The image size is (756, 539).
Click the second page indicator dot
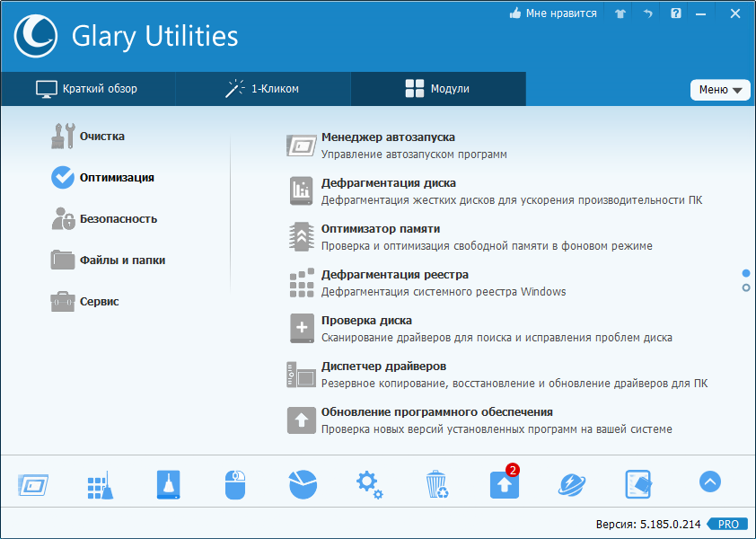pyautogui.click(x=745, y=287)
